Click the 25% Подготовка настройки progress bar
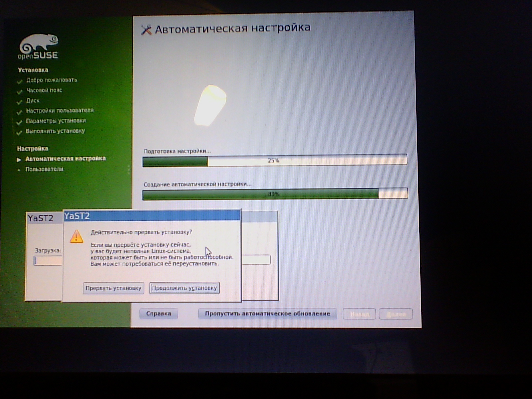The image size is (532, 399). click(x=275, y=161)
